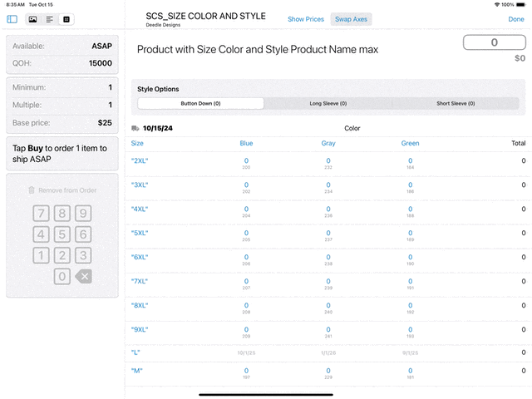Image resolution: width=532 pixels, height=399 pixels.
Task: Switch to the image view icon
Action: (x=32, y=19)
